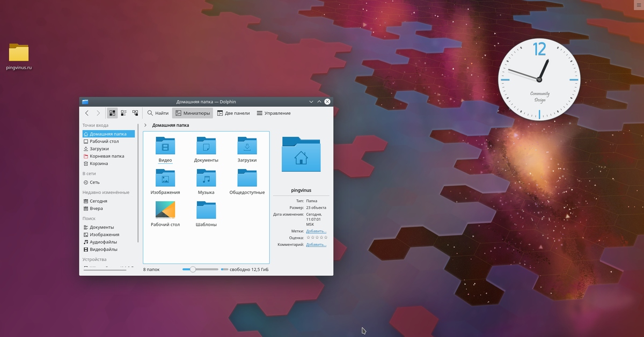Open the Найти search tool
Viewport: 644px width, 337px height.
click(x=158, y=113)
